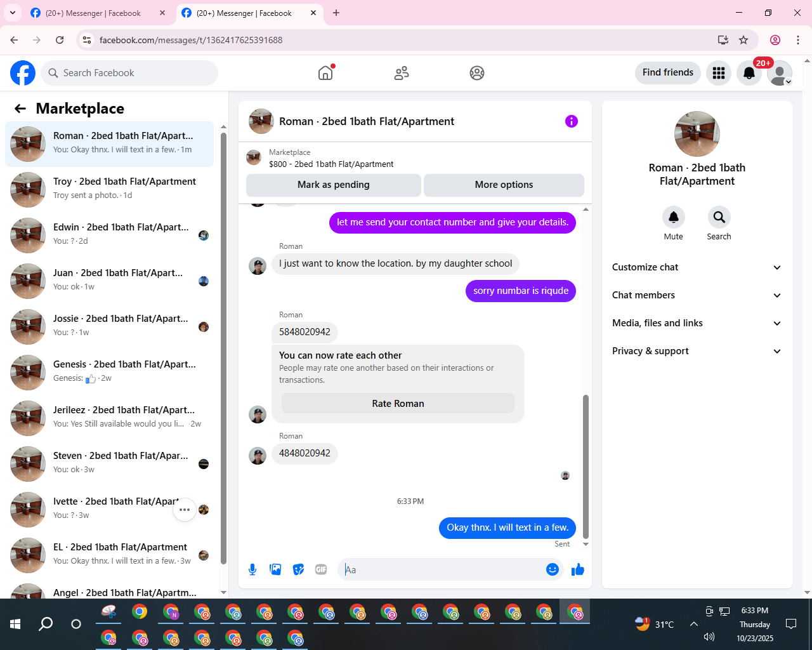Open conversation information icon
Image resolution: width=812 pixels, height=650 pixels.
point(572,121)
